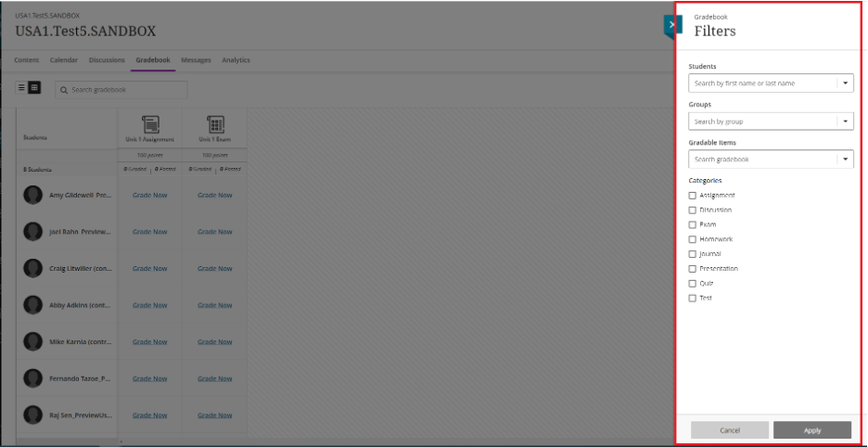Focus the Search gradebook field above the grid

pos(121,90)
